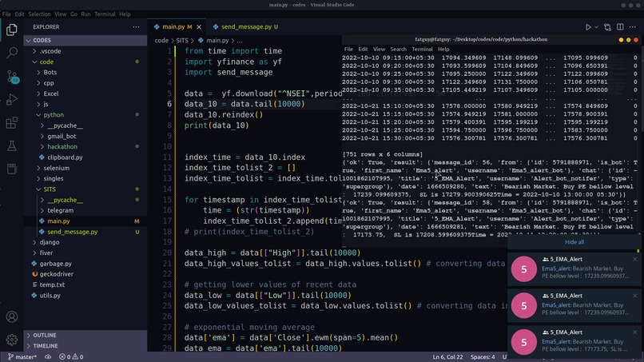Open Explorer views and more actions ellipsis
The width and height of the screenshot is (644, 362).
coord(136,27)
